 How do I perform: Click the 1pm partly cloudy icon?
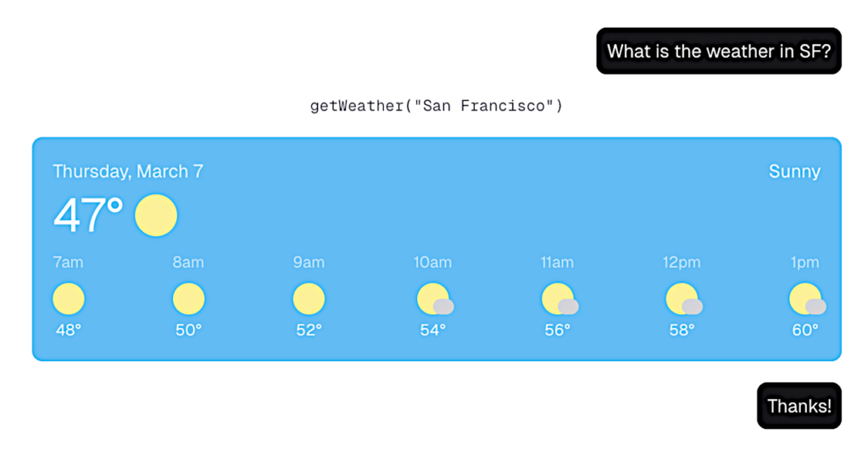(x=806, y=300)
